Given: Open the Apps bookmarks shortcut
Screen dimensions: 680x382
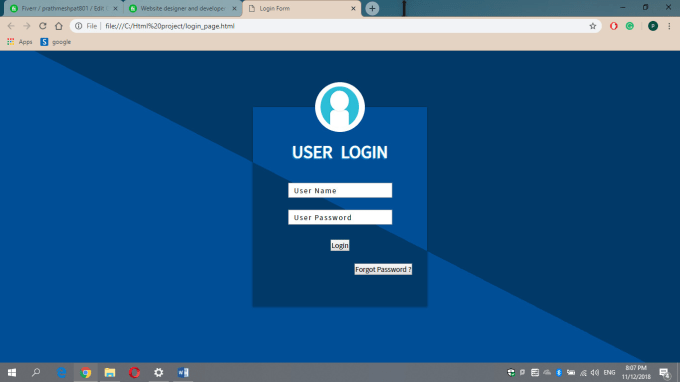Looking at the screenshot, I should (x=20, y=42).
